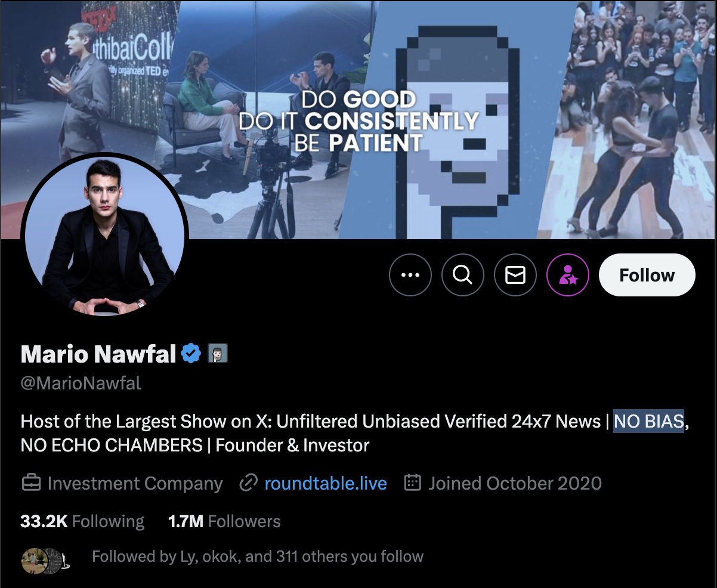Follow Mario Nawfal
Image resolution: width=717 pixels, height=588 pixels.
(x=647, y=275)
